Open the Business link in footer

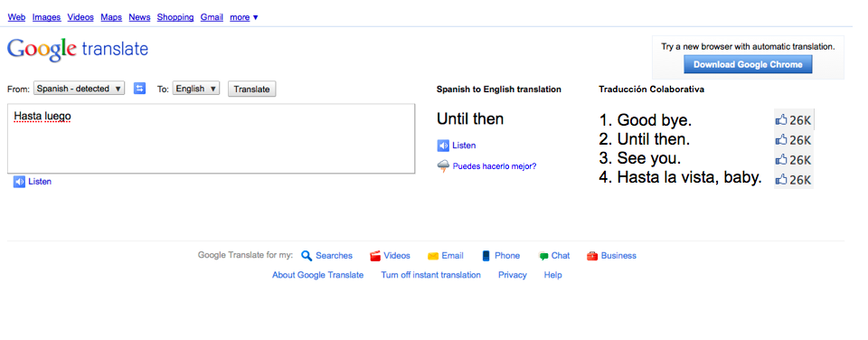click(x=618, y=256)
